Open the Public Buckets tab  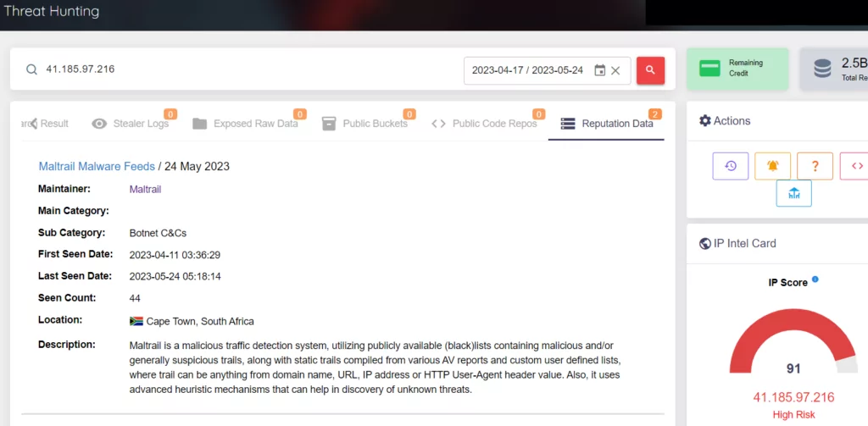[x=364, y=124]
